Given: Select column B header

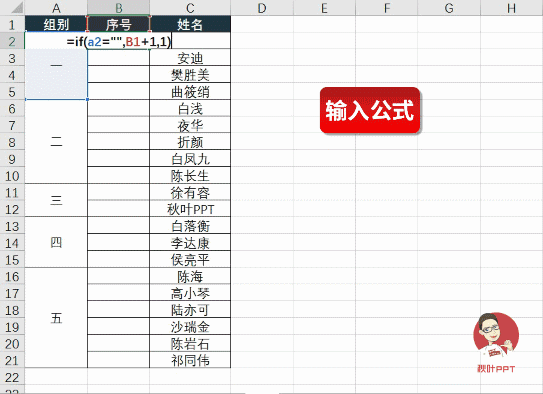Looking at the screenshot, I should [118, 7].
